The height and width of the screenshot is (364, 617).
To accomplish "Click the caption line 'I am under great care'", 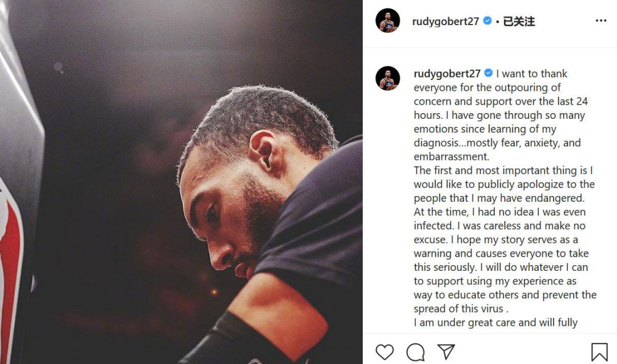I will (x=495, y=323).
